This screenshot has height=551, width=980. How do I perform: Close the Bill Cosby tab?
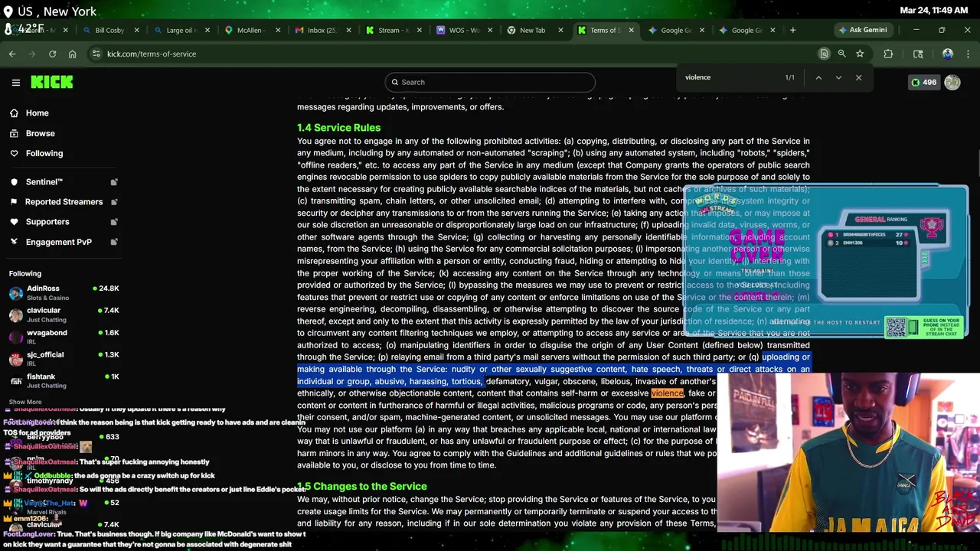click(x=137, y=31)
